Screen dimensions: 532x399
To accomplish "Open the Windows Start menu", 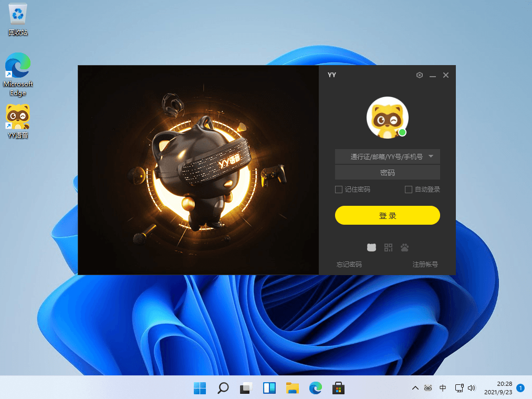I will point(200,388).
